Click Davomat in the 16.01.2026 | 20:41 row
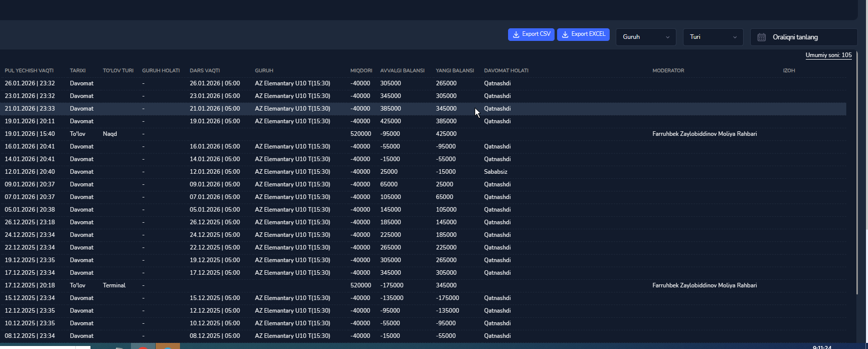 [82, 146]
